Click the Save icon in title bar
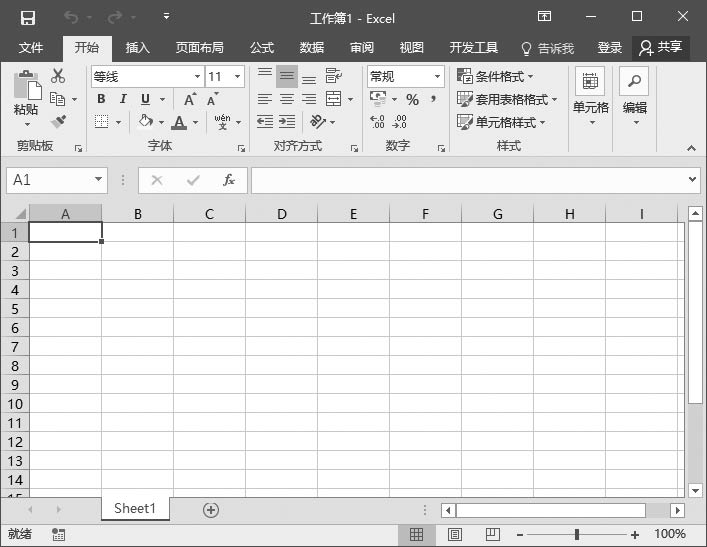Image resolution: width=707 pixels, height=547 pixels. [28, 18]
